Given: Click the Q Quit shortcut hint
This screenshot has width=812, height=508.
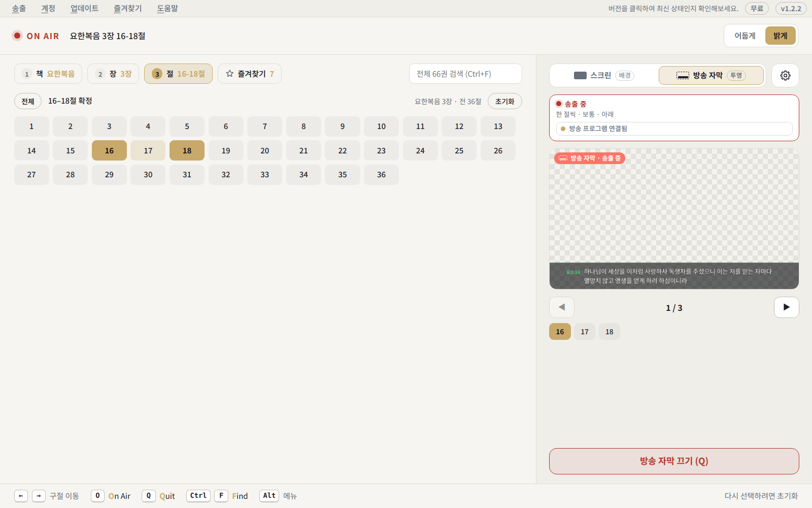Looking at the screenshot, I should pos(158,496).
